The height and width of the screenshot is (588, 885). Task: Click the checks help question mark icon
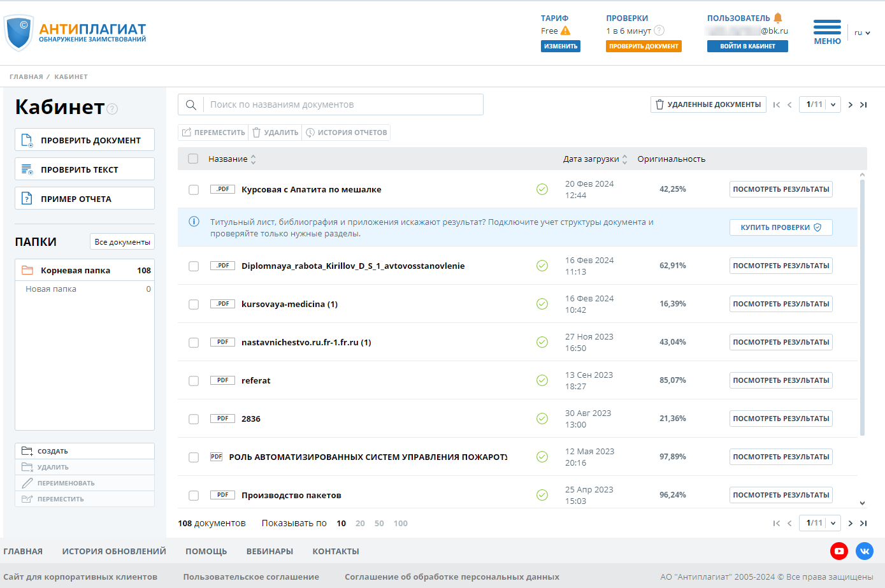point(659,31)
